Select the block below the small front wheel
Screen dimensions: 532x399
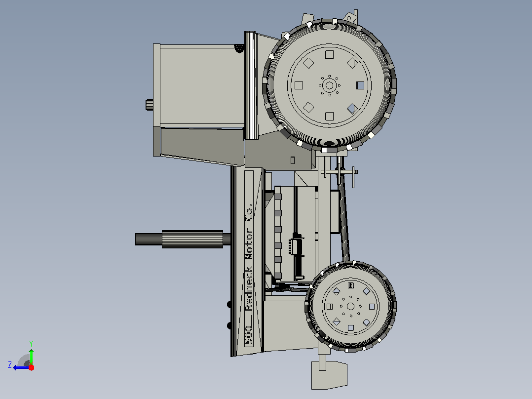point(329,375)
